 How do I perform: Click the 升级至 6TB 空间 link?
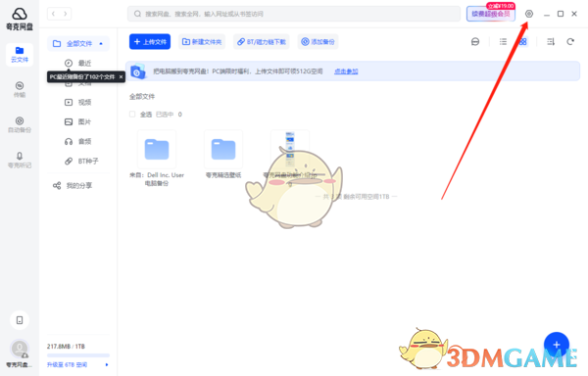67,365
